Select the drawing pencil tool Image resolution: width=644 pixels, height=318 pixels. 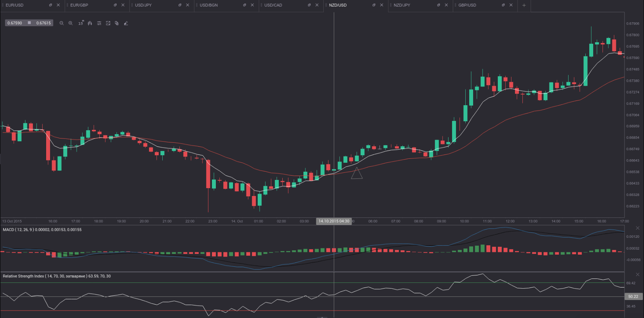point(126,23)
